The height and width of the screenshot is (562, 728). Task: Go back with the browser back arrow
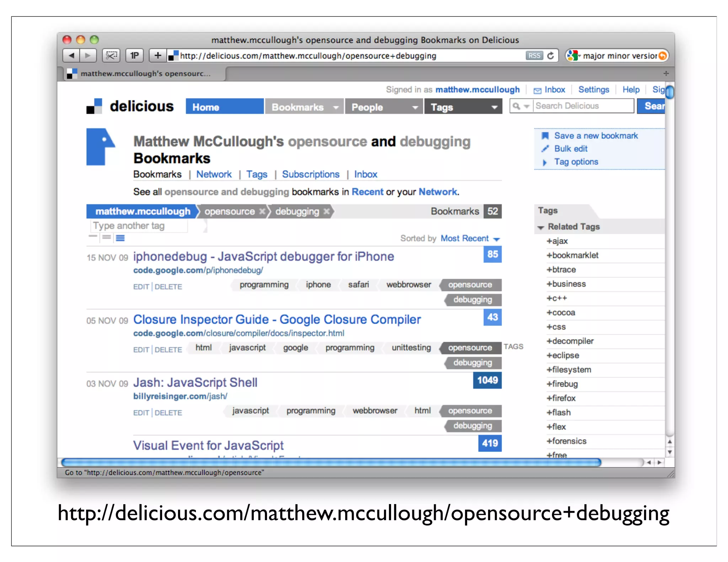71,56
